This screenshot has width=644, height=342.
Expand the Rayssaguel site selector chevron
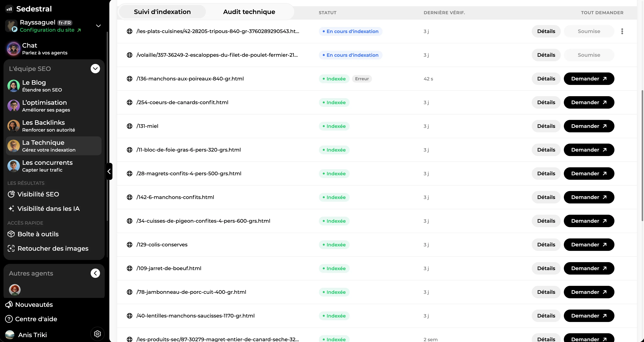98,26
